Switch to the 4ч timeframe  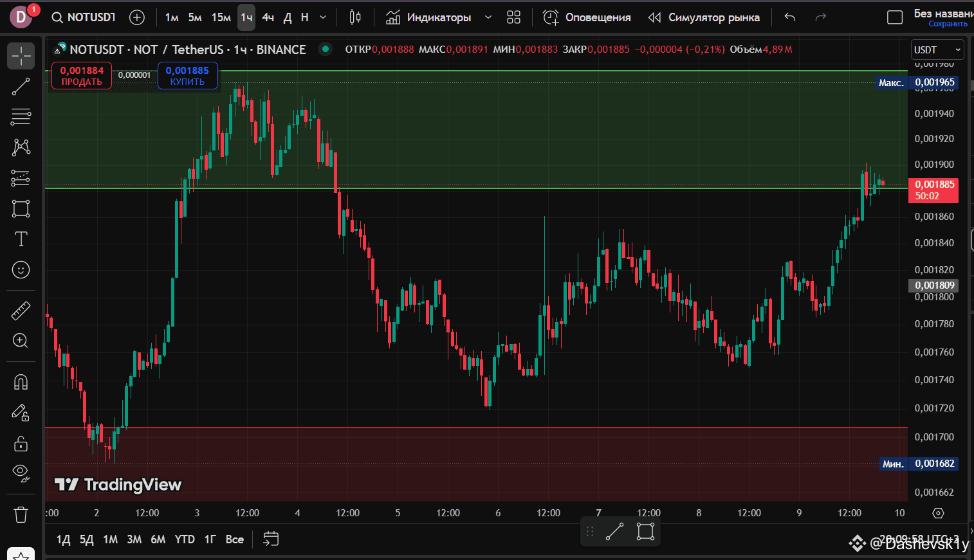pos(268,17)
